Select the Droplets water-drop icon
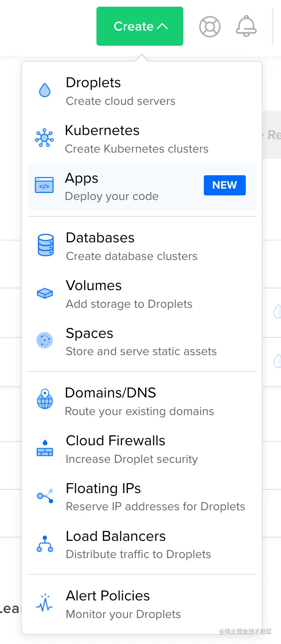Viewport: 281px width, 644px height. tap(45, 89)
